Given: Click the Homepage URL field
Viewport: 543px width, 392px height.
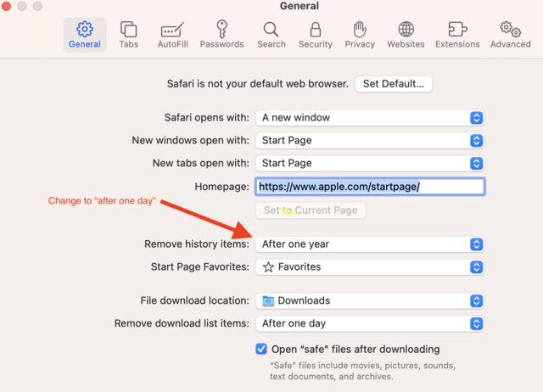Looking at the screenshot, I should pos(370,187).
